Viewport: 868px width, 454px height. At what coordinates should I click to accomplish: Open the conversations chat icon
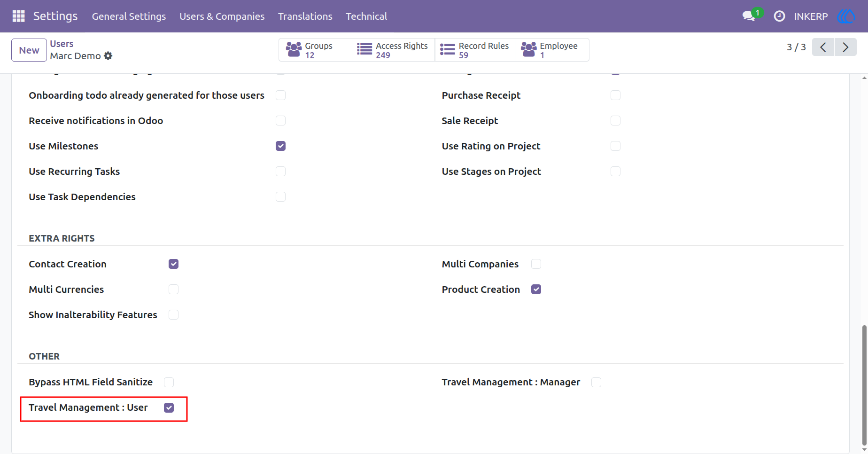749,16
